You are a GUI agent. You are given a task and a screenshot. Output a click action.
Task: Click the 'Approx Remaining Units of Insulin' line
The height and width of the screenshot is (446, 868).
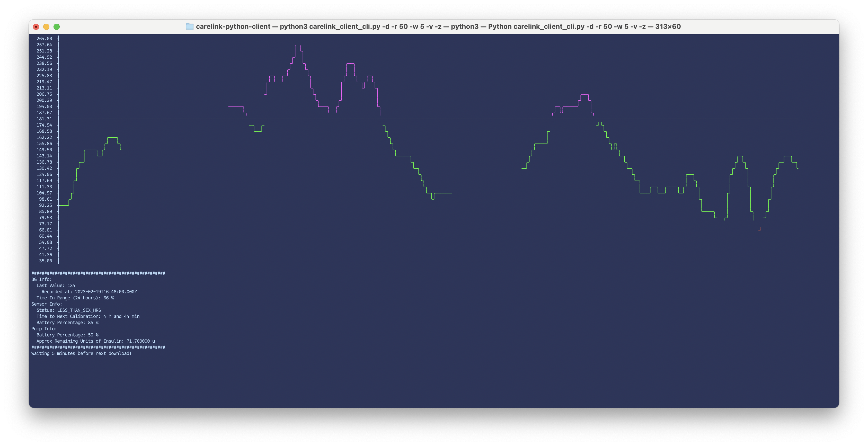[95, 341]
